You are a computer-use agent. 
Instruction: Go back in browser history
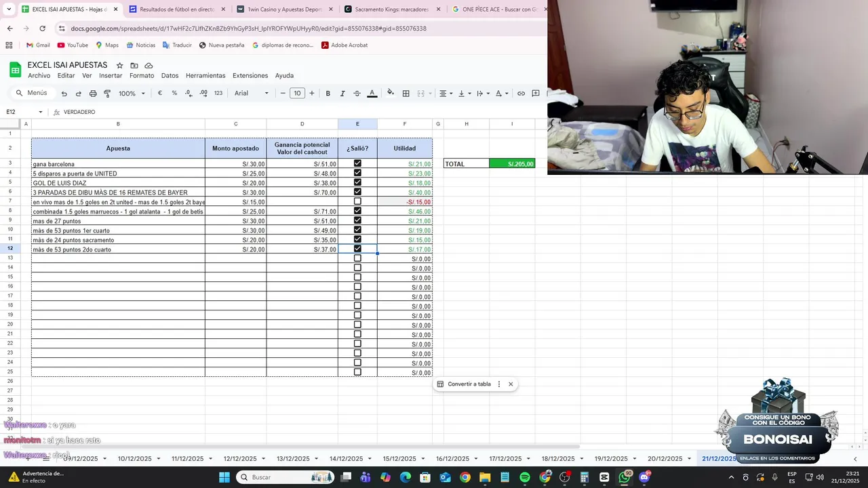(9, 28)
